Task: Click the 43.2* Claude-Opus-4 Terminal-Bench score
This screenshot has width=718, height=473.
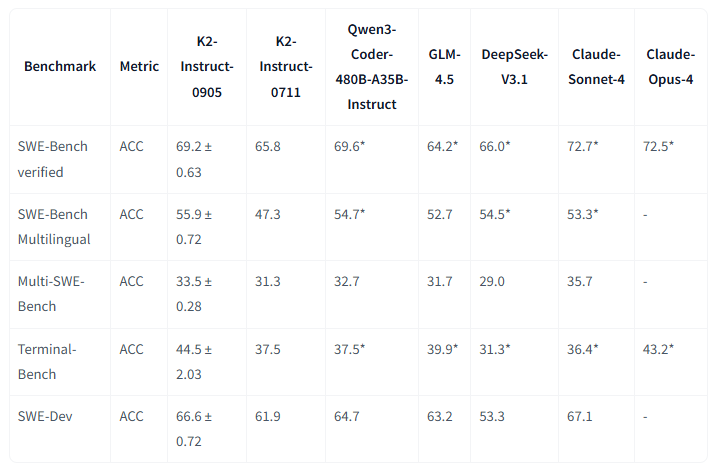Action: pos(660,349)
